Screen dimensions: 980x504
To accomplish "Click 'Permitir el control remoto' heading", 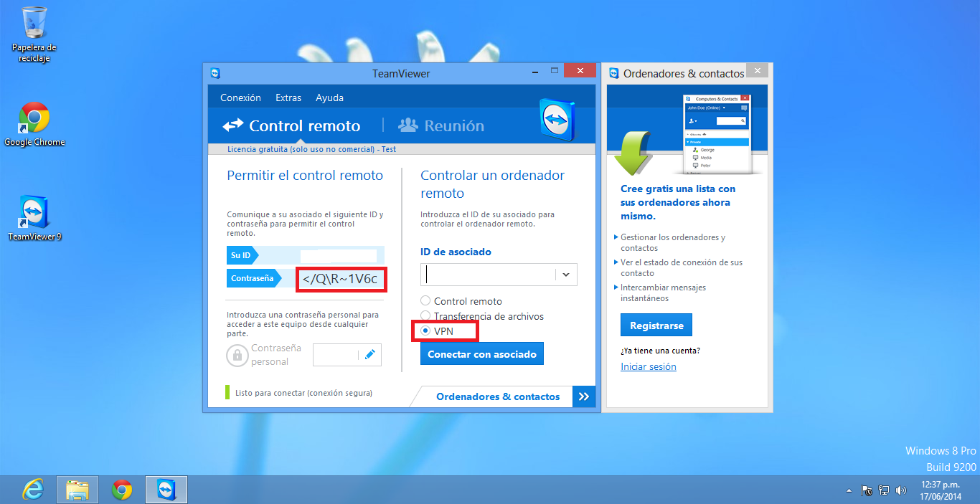I will tap(305, 176).
